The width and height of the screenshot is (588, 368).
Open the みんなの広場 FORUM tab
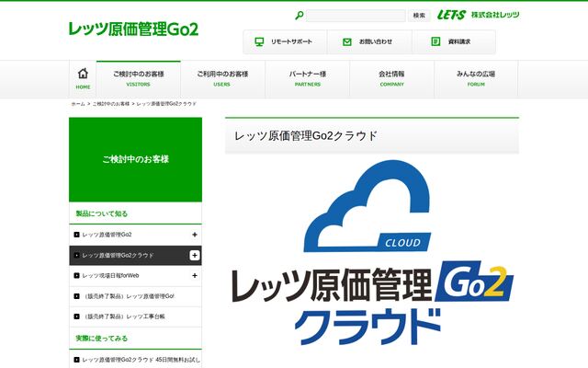tap(476, 79)
